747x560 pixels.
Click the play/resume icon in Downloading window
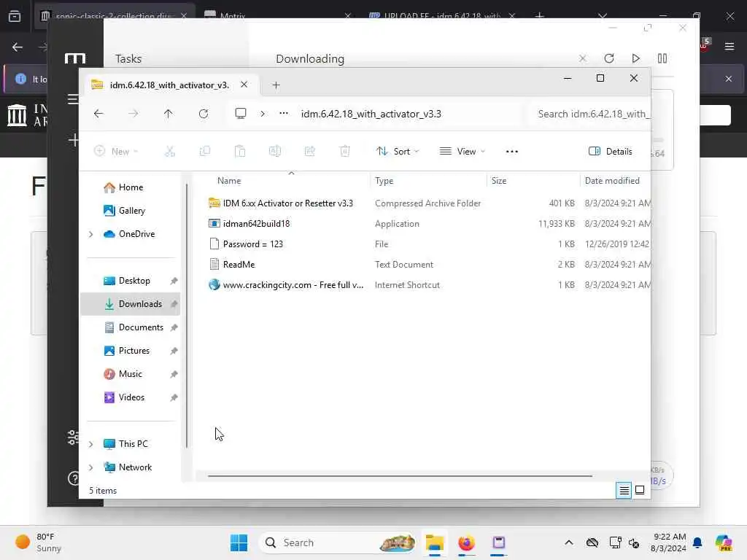635,58
